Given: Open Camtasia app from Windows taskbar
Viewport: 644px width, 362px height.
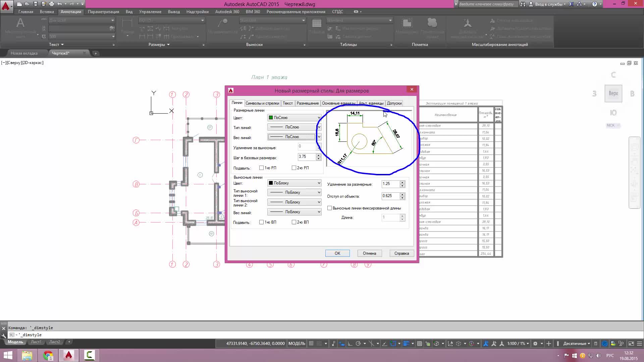Looking at the screenshot, I should [x=89, y=355].
